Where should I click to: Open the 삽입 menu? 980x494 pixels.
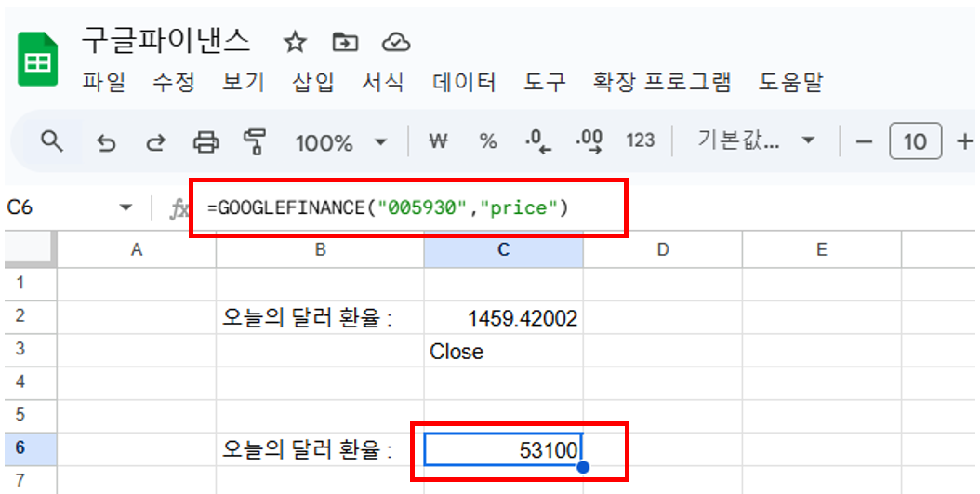tap(313, 82)
